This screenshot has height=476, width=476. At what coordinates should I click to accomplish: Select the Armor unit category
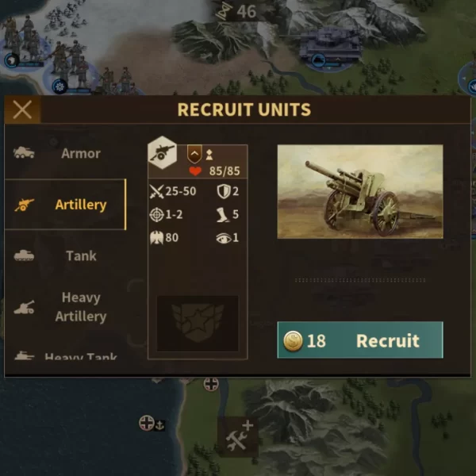(x=65, y=153)
